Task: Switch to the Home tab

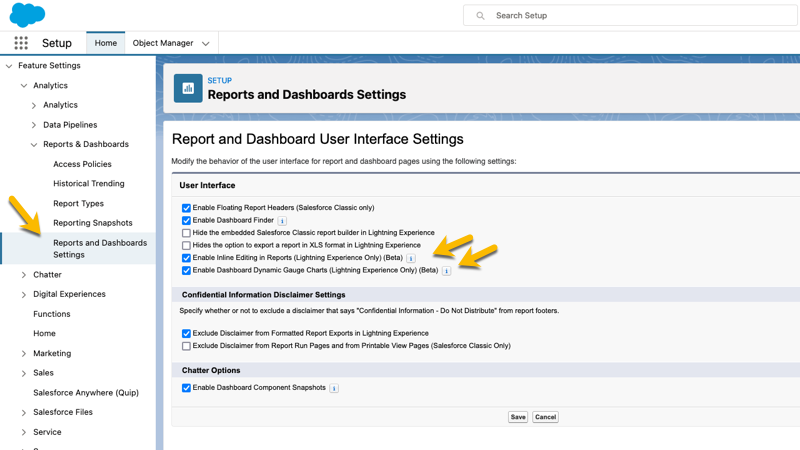Action: coord(106,43)
